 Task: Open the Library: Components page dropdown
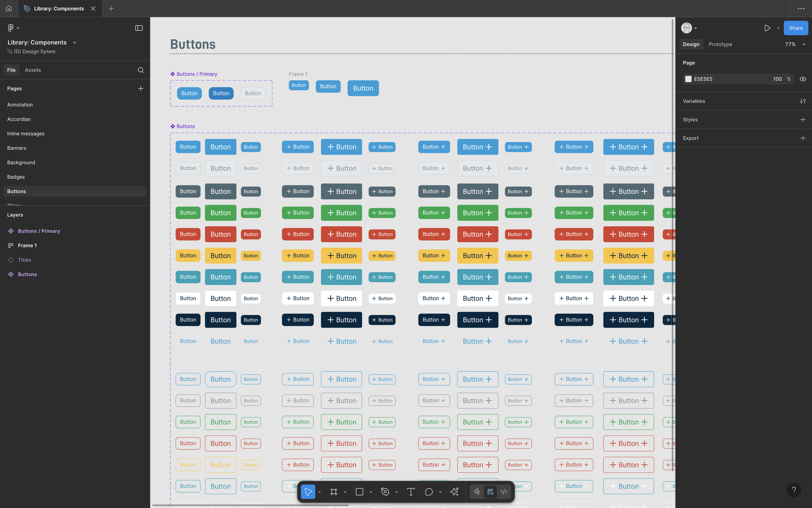75,42
